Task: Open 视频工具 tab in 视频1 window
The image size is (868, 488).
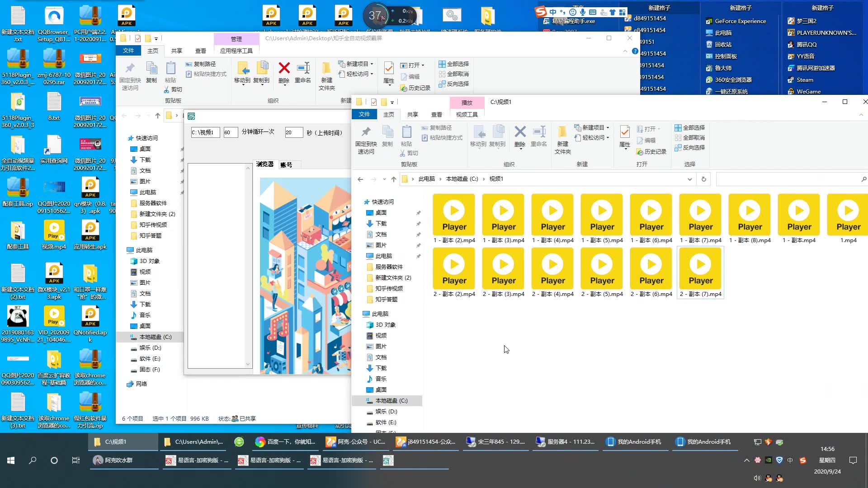Action: pyautogui.click(x=467, y=114)
